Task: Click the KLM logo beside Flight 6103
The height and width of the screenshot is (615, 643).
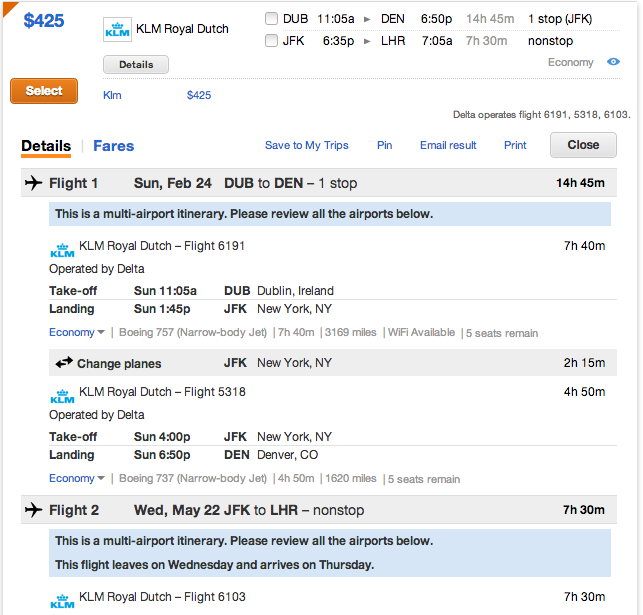Action: pos(62,601)
